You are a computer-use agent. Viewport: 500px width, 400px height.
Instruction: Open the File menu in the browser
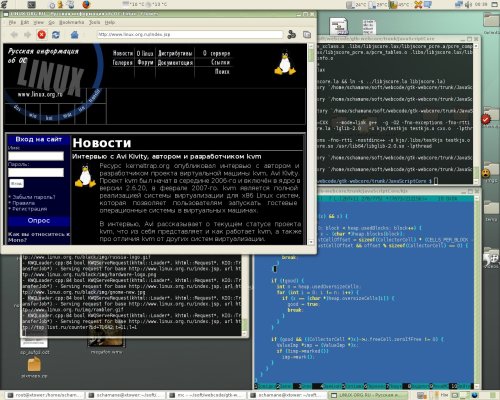12,22
